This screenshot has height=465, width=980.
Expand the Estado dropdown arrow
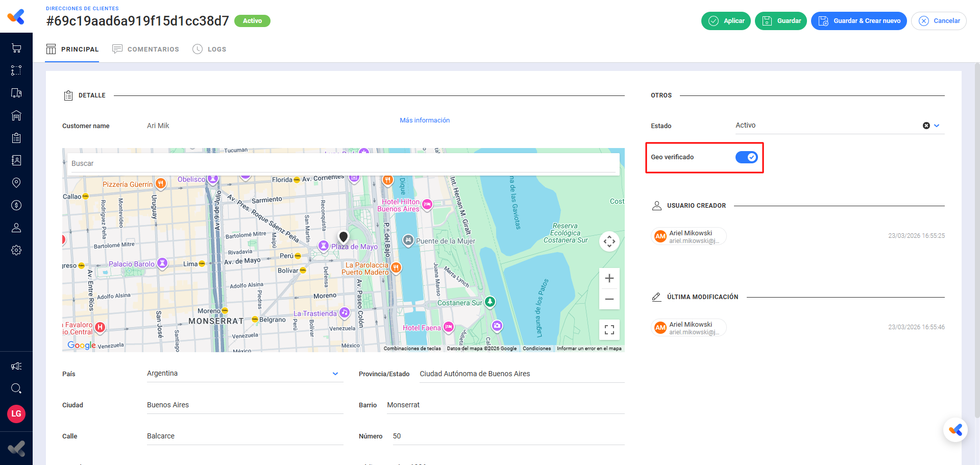(x=937, y=126)
